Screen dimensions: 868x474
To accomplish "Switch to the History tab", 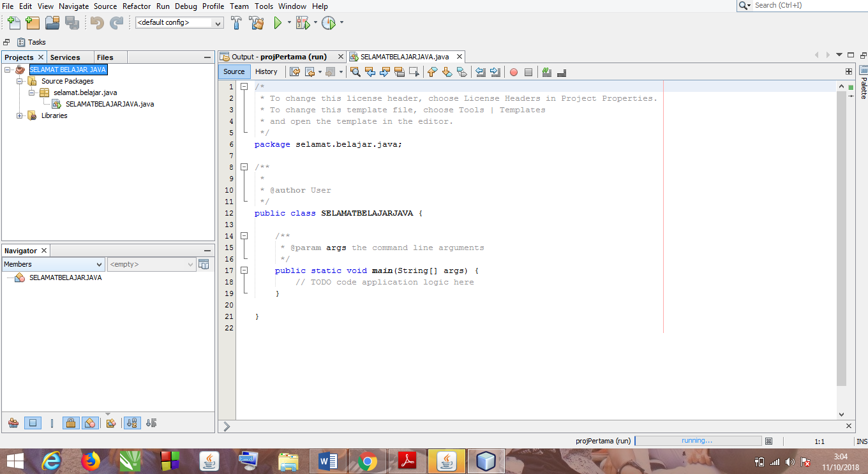I will click(266, 71).
